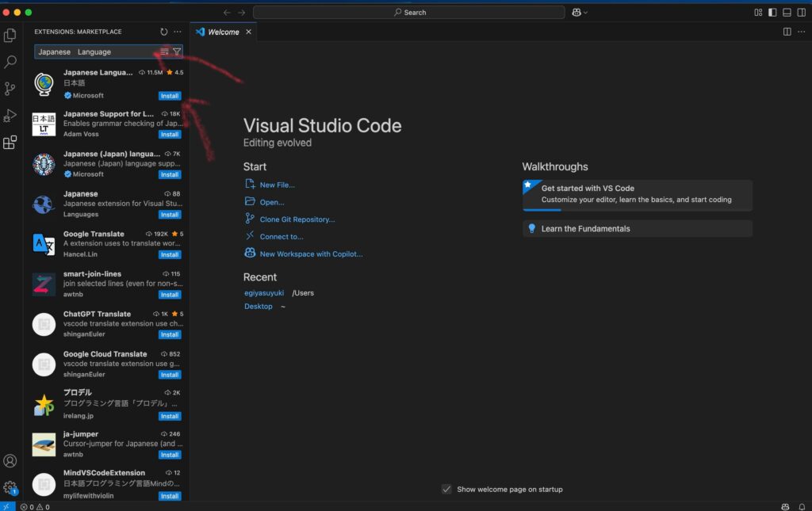Toggle the primary side bar
Image resolution: width=812 pixels, height=511 pixels.
[x=772, y=13]
